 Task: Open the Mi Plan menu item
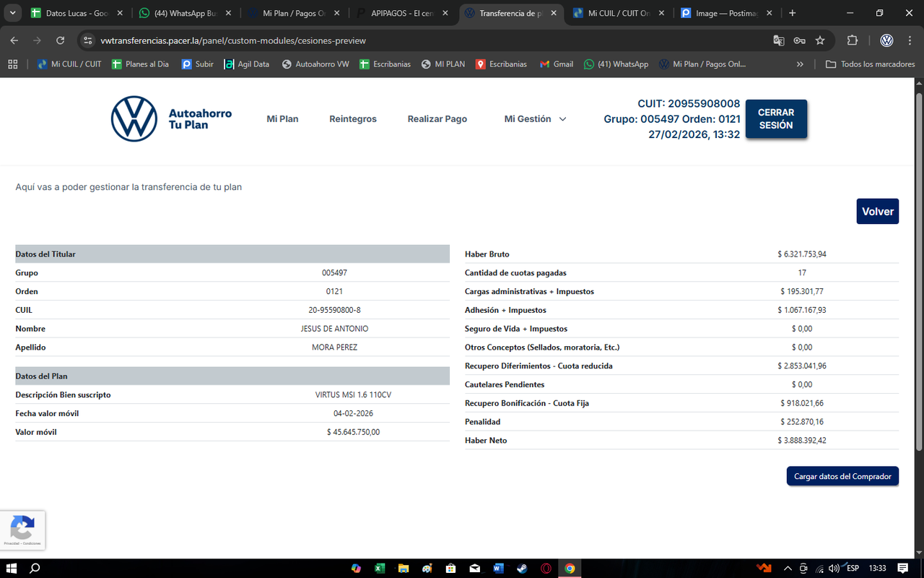click(x=282, y=118)
